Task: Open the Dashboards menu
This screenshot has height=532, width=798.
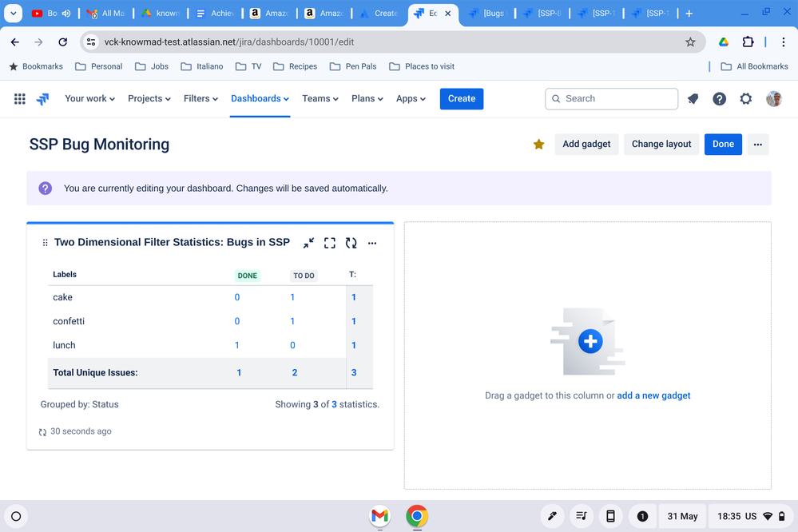Action: [x=260, y=99]
